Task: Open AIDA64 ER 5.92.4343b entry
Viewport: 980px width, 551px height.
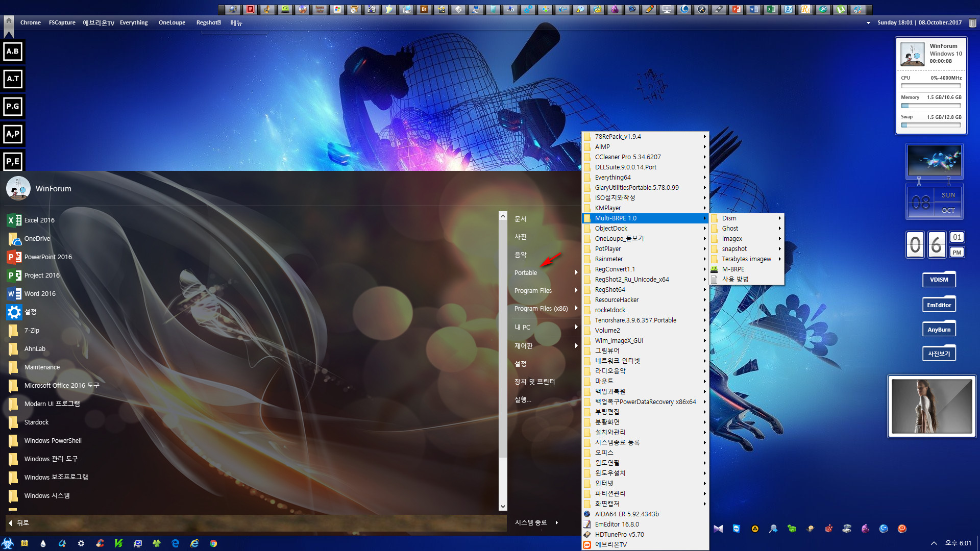Action: 645,514
